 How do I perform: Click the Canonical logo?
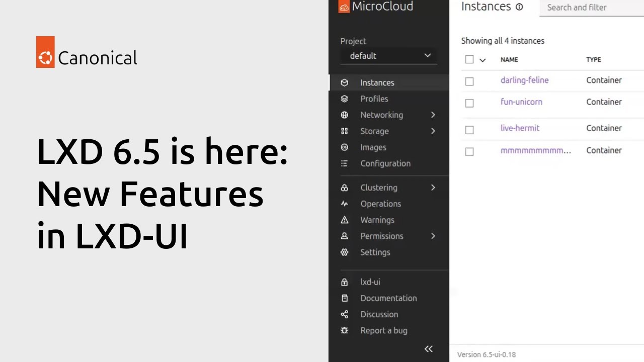(x=87, y=52)
